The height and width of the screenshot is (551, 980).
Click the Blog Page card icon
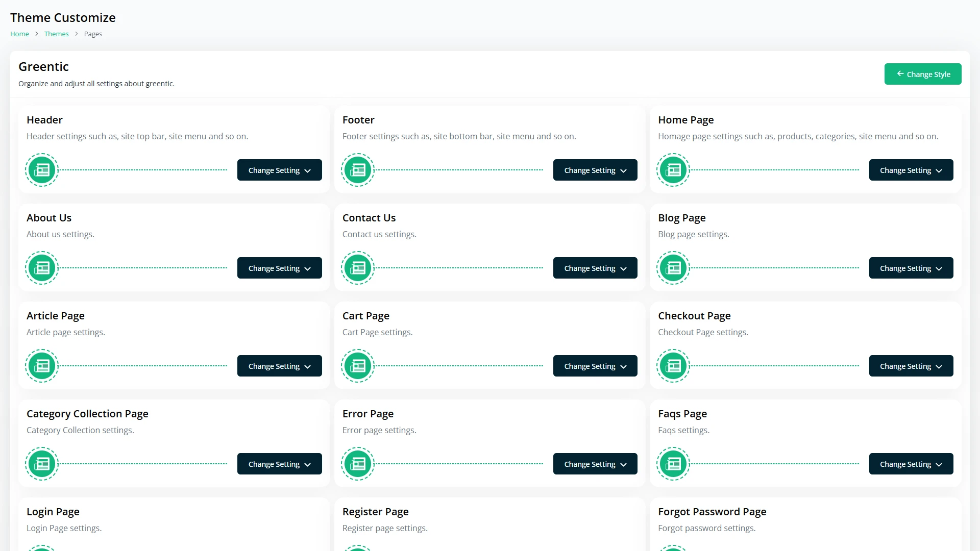pos(673,268)
